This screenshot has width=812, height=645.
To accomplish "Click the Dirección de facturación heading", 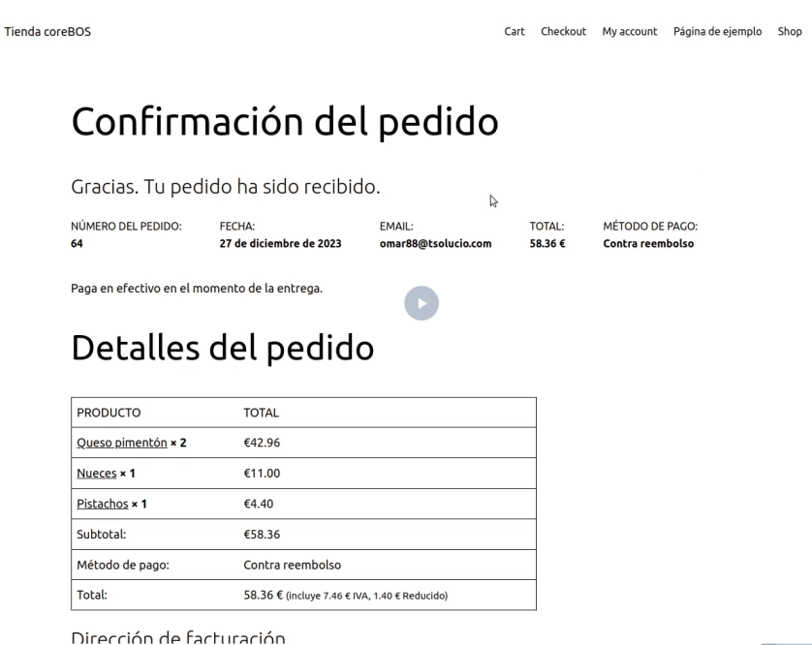I will (178, 637).
